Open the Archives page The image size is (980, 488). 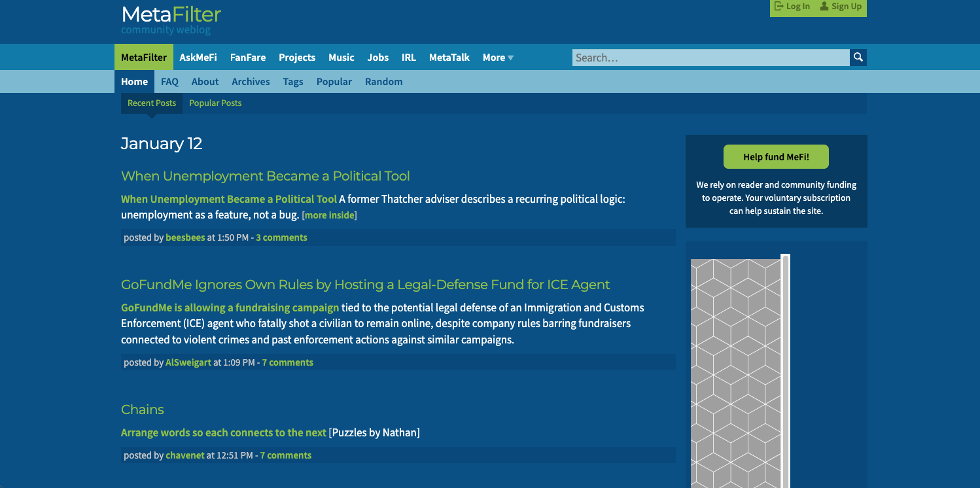(x=251, y=82)
